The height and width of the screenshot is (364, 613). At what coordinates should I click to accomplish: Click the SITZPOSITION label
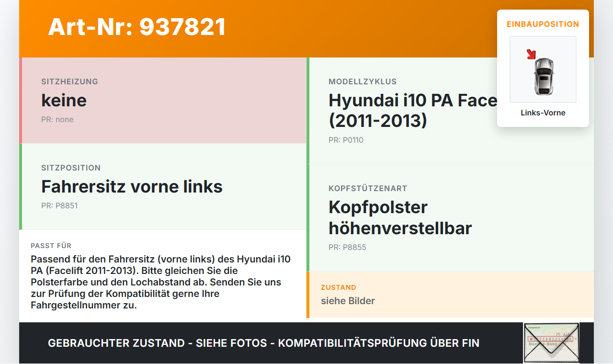pyautogui.click(x=71, y=168)
